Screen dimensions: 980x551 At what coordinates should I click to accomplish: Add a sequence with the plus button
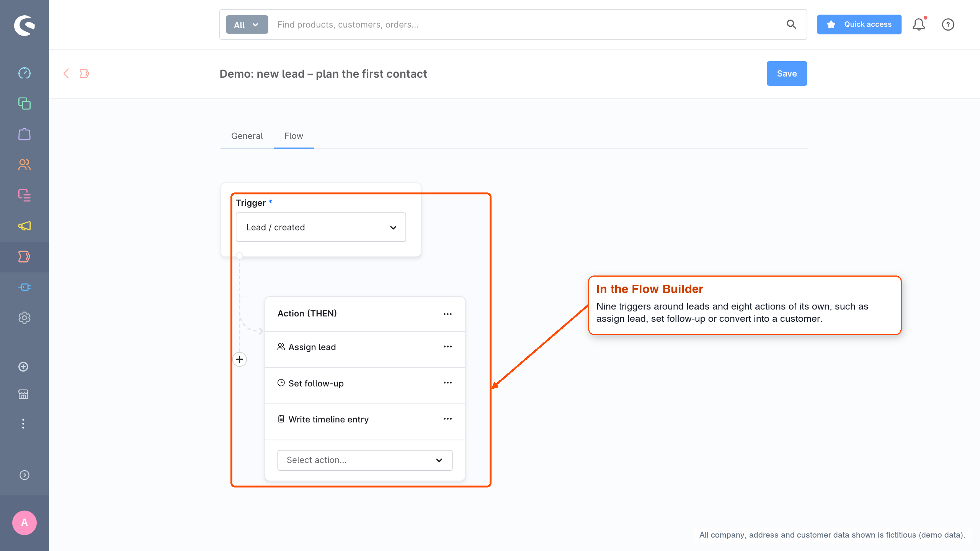pos(240,359)
